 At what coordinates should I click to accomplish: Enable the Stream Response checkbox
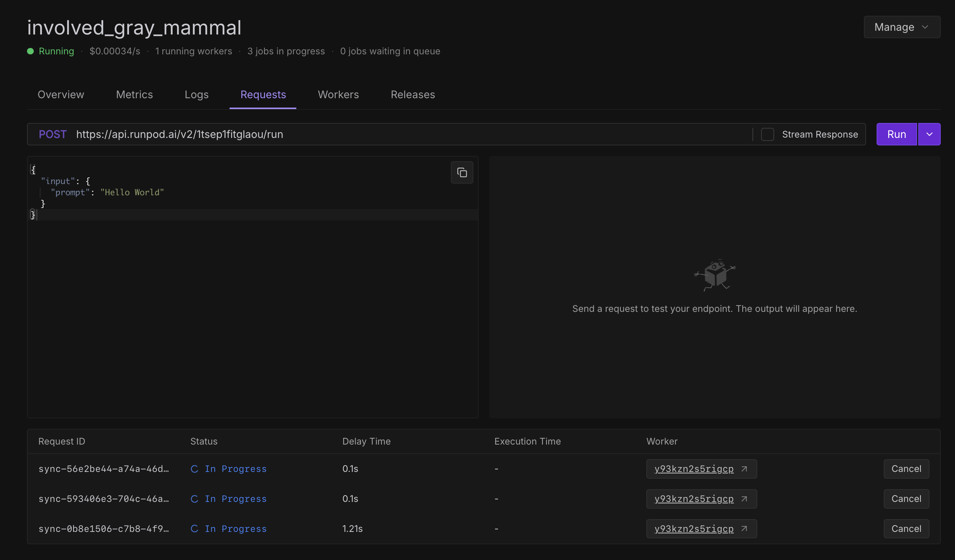click(x=767, y=135)
